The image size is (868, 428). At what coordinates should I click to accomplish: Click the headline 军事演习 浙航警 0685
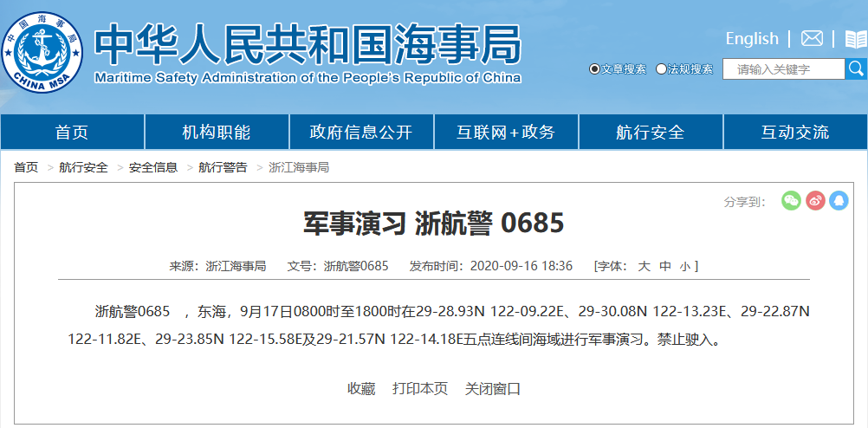pyautogui.click(x=433, y=224)
